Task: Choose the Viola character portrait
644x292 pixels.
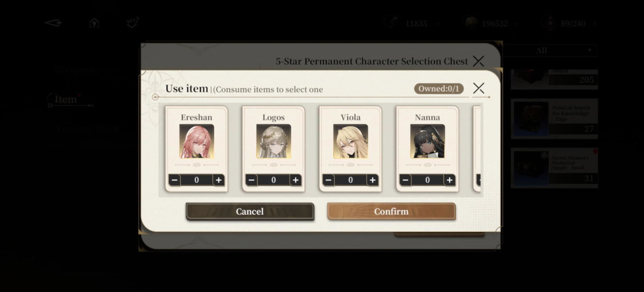Action: point(351,141)
